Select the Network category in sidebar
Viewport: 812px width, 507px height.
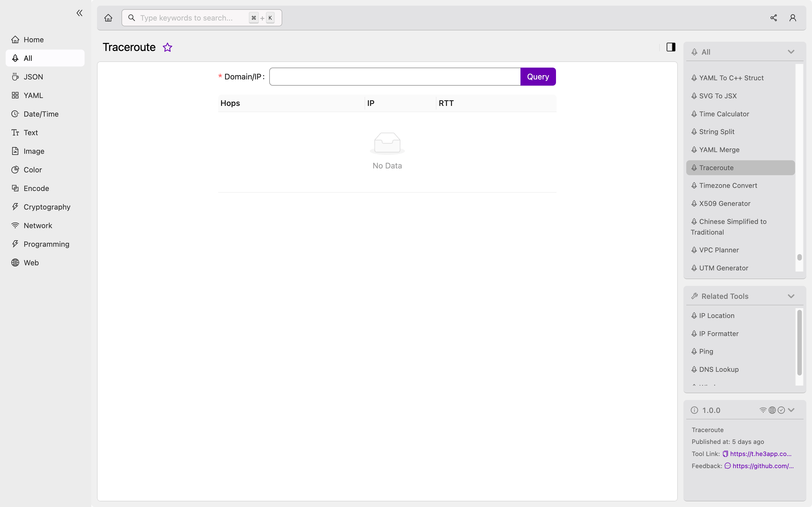37,225
